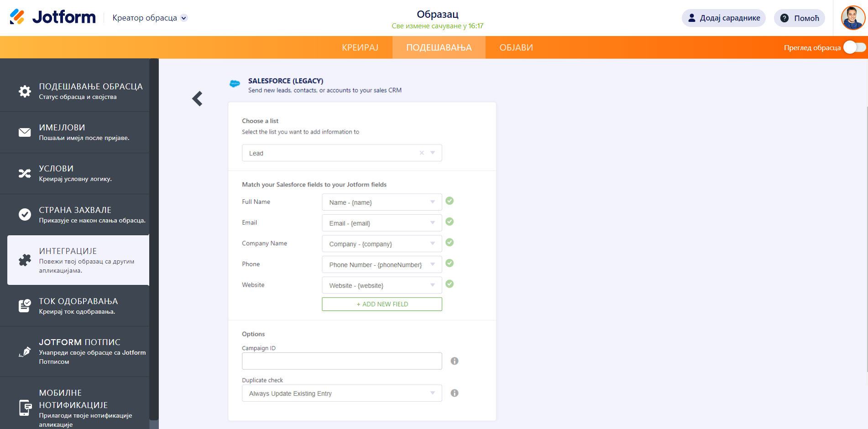Click the puzzle icon for Интеграције
The image size is (868, 429).
click(x=25, y=260)
